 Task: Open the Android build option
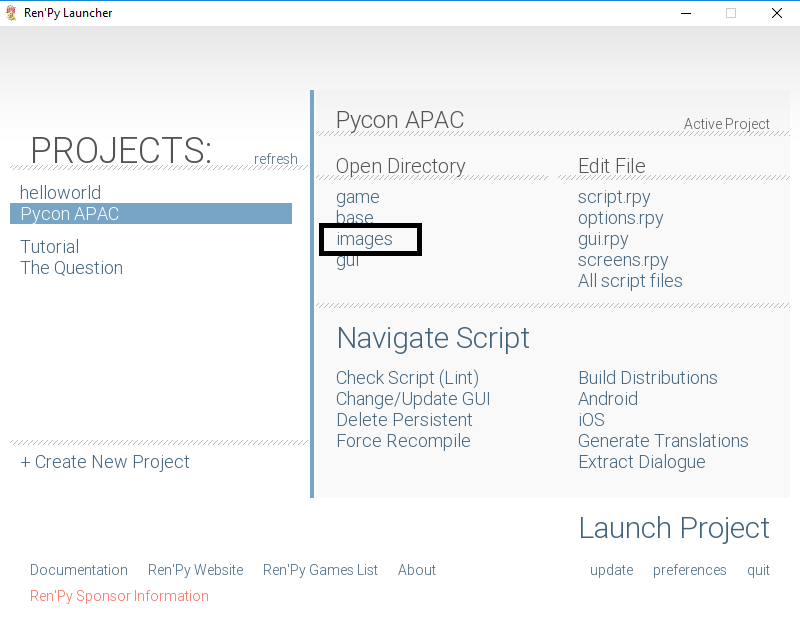click(x=608, y=399)
